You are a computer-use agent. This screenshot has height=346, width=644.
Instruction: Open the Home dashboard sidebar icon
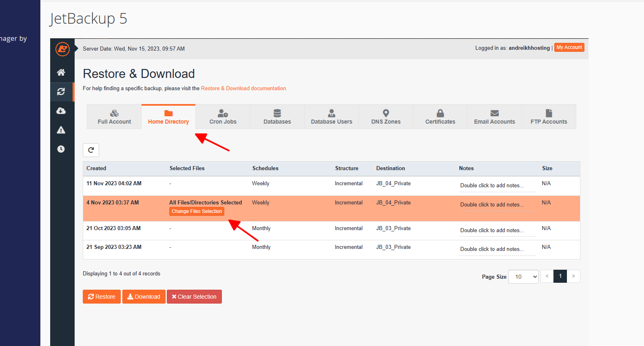(x=61, y=72)
